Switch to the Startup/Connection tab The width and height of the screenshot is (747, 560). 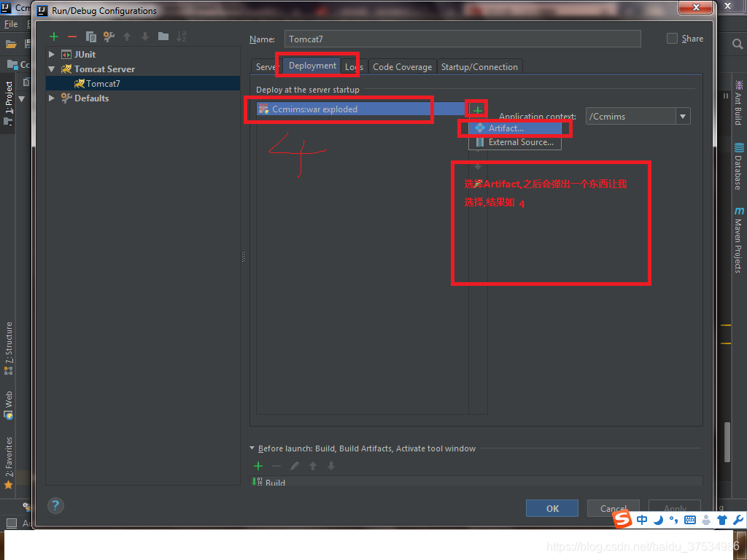pos(479,66)
